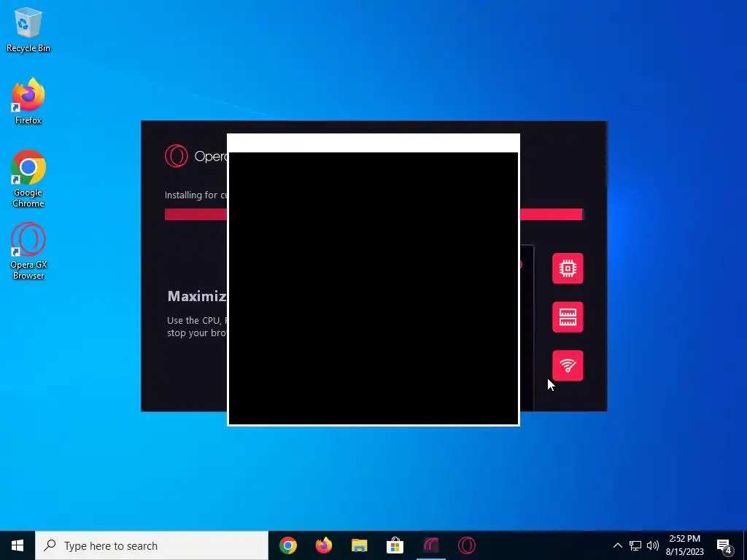Click the taskbar search box
This screenshot has height=560, width=747.
[152, 545]
